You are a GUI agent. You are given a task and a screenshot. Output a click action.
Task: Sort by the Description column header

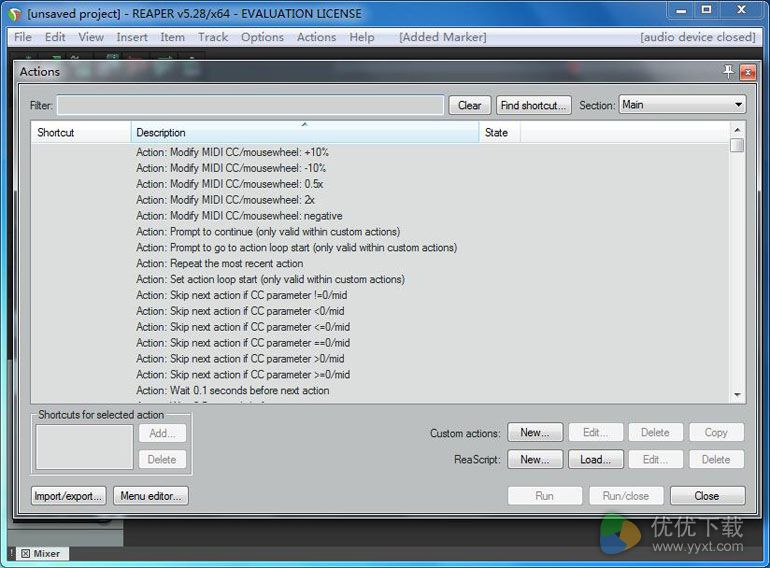[x=305, y=133]
